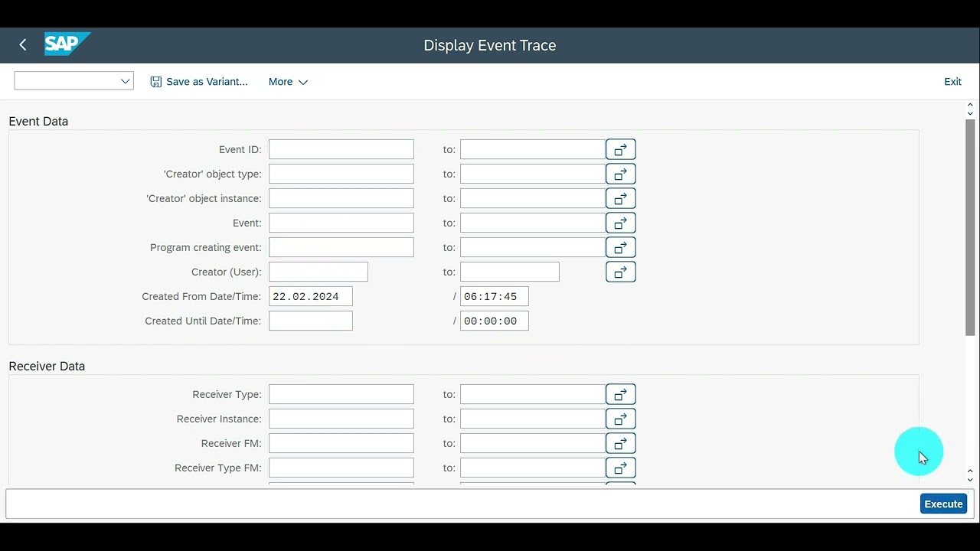
Task: Focus Receiver Type FM to field
Action: coord(533,468)
